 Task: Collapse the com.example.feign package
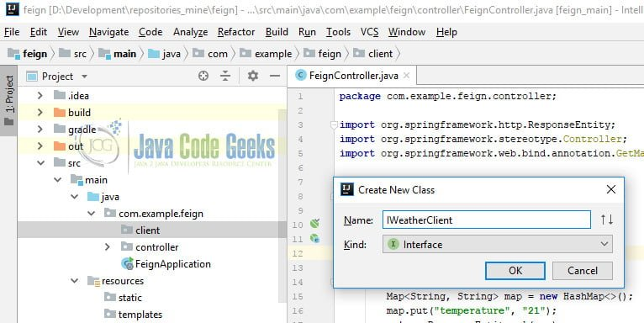coord(91,214)
